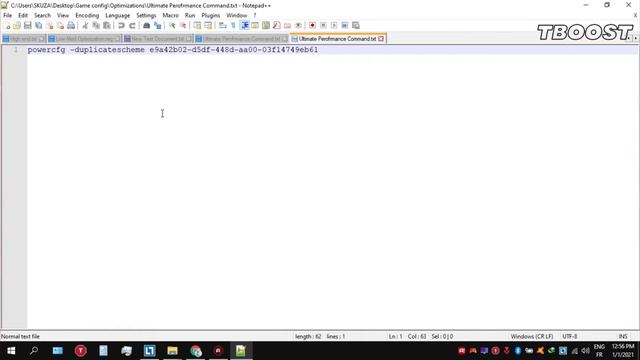Click the macro Playback icon
Image resolution: width=640 pixels, height=360 pixels.
coord(334,25)
